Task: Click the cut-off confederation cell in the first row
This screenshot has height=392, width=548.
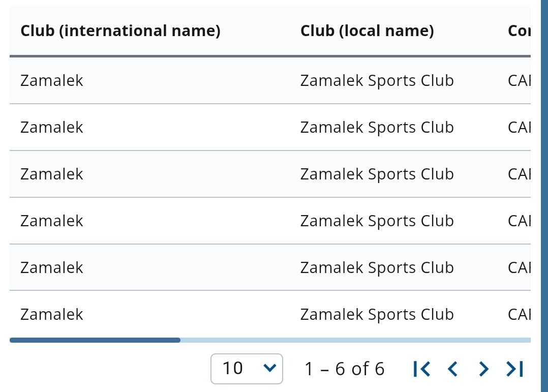Action: coord(519,80)
